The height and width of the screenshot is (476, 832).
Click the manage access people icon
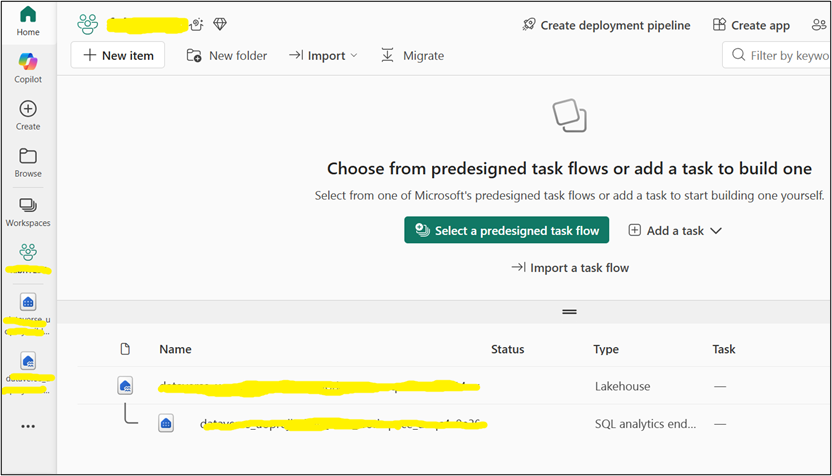click(820, 25)
